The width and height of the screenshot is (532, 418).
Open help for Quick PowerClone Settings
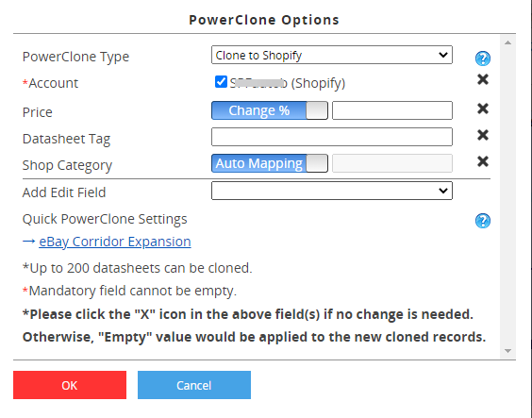482,221
